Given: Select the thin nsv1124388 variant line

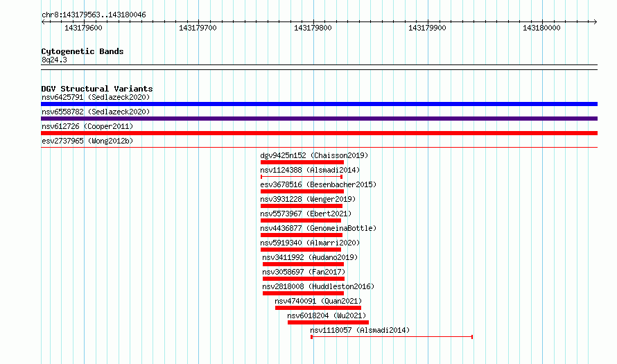Looking at the screenshot, I should tap(302, 177).
